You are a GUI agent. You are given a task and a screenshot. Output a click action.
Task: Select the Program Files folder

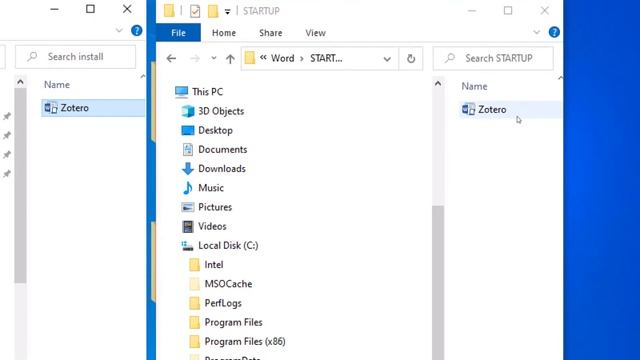click(233, 322)
